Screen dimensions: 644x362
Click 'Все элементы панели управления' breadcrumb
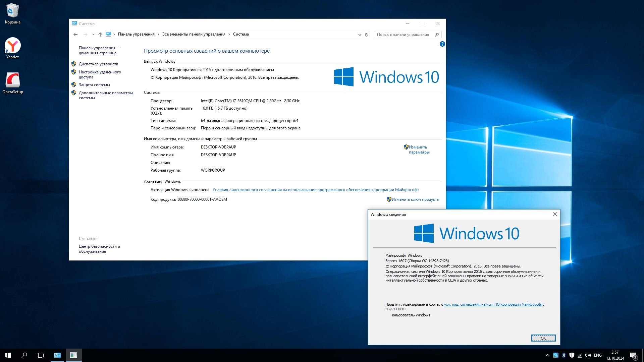tap(194, 34)
